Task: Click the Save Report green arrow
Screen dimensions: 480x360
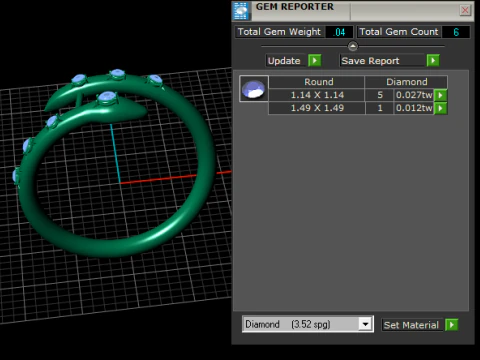Action: (433, 60)
